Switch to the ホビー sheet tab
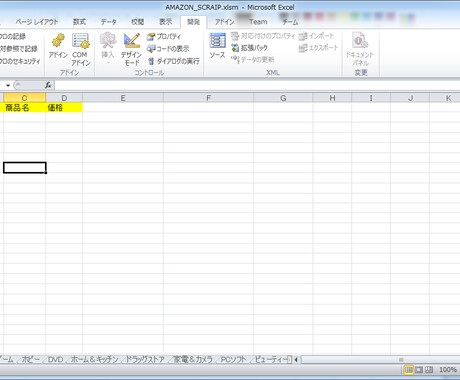 pos(30,360)
